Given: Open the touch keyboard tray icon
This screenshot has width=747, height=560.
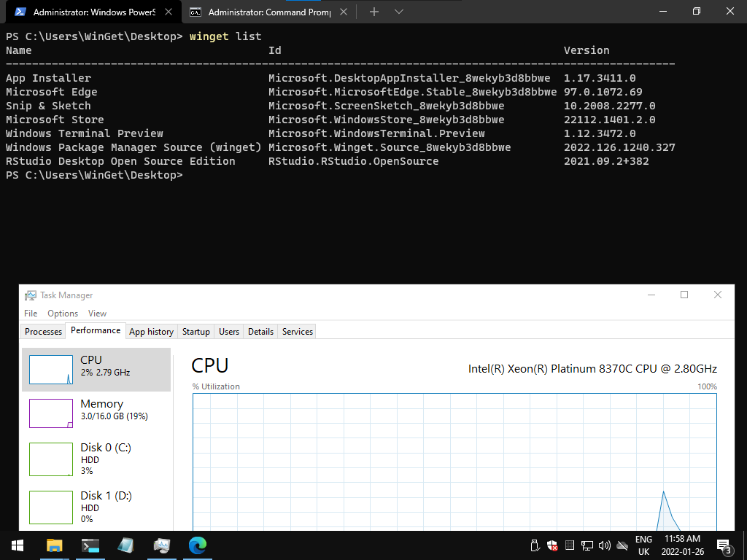Looking at the screenshot, I should tap(570, 545).
